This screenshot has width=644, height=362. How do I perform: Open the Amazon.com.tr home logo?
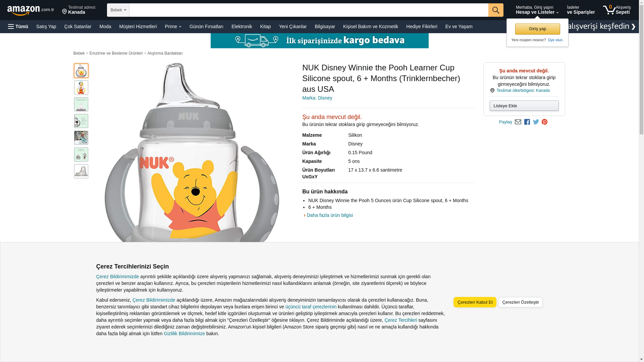[x=31, y=10]
